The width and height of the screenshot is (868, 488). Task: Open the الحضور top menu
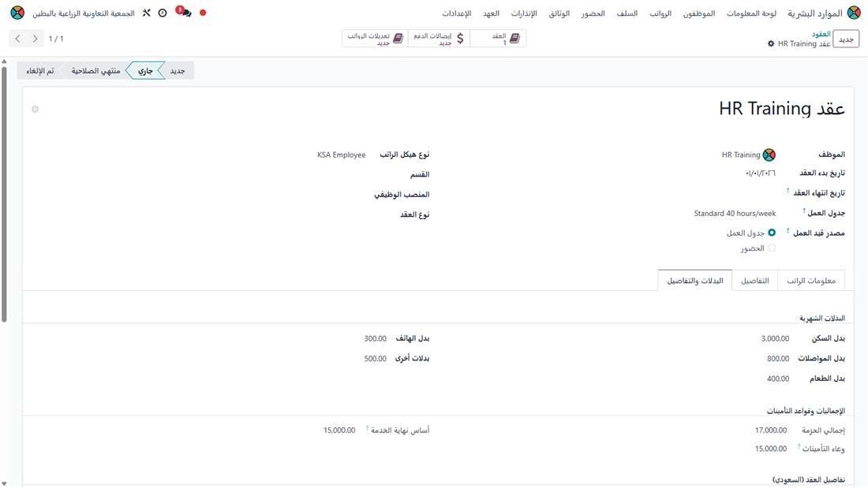[593, 13]
